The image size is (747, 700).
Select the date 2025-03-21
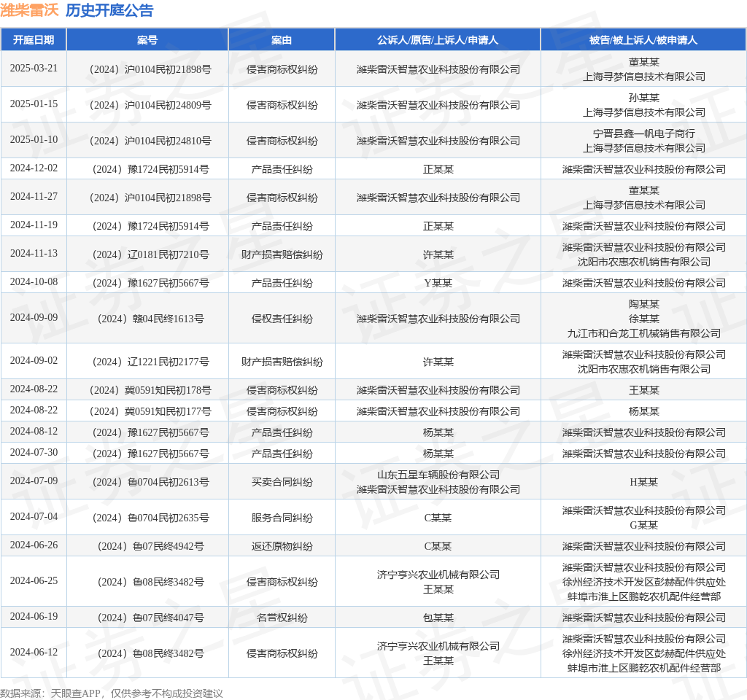tap(34, 68)
